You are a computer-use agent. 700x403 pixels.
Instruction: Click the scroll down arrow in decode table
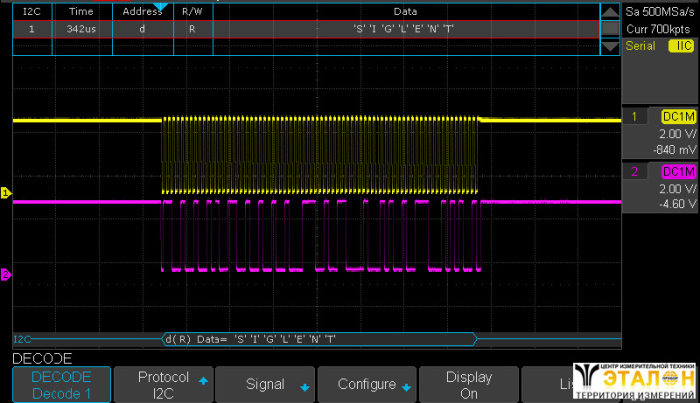[x=609, y=47]
